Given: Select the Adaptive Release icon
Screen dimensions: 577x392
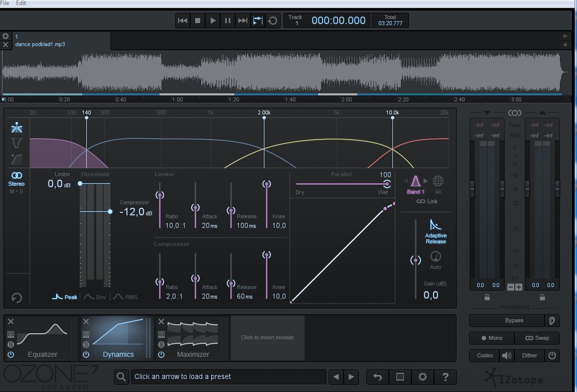Looking at the screenshot, I should [436, 224].
